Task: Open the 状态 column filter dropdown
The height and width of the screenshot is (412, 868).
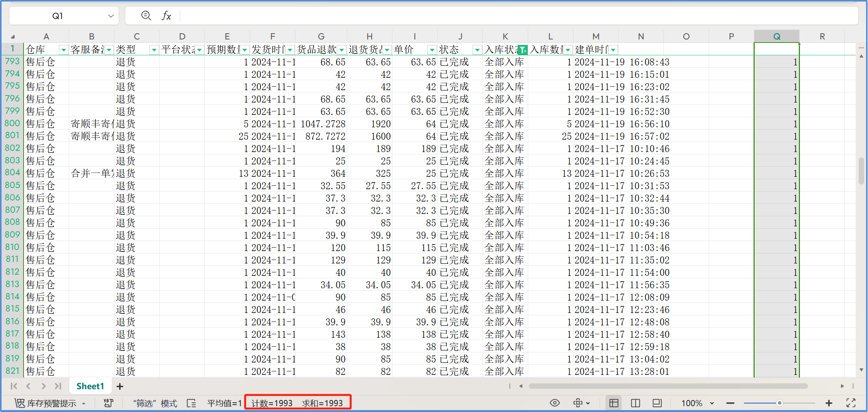Action: pyautogui.click(x=477, y=50)
